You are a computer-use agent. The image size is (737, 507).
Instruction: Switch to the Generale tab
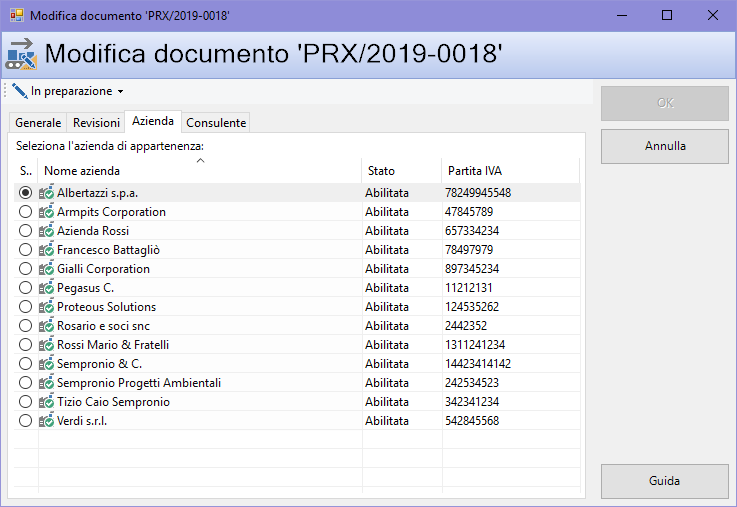click(38, 123)
